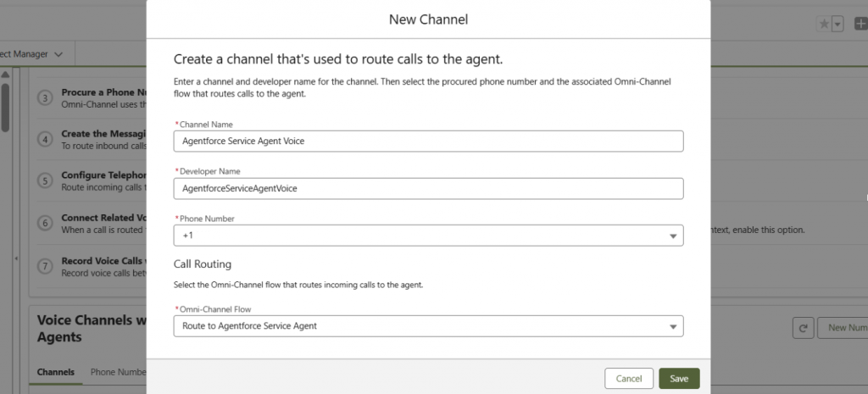Expand the Omni-Channel Flow dropdown
Image resolution: width=868 pixels, height=394 pixels.
[x=428, y=326]
